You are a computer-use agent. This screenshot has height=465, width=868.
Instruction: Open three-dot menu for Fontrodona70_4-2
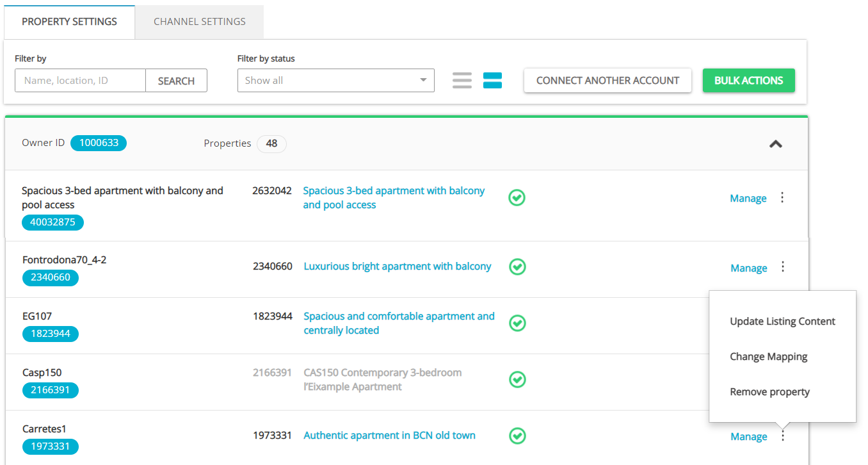click(782, 267)
